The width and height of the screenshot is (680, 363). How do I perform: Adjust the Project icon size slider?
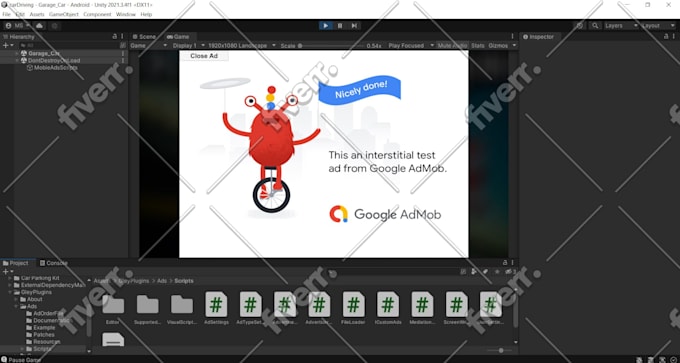click(499, 350)
